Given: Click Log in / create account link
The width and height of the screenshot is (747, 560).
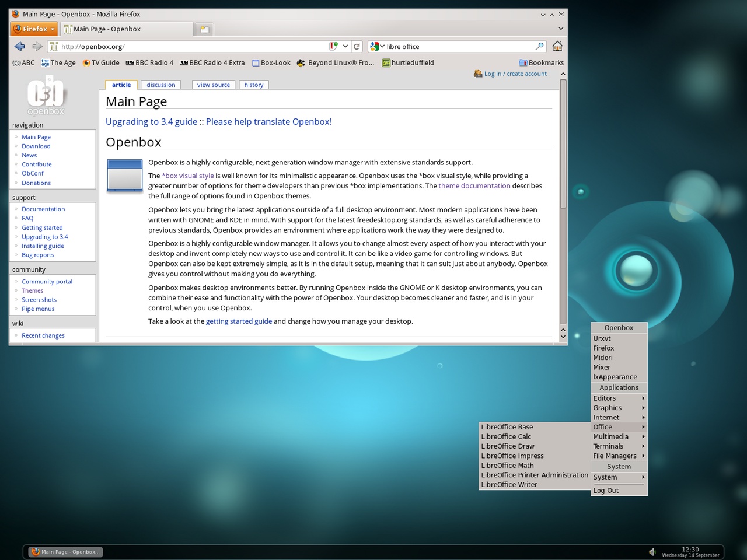Looking at the screenshot, I should pos(515,74).
